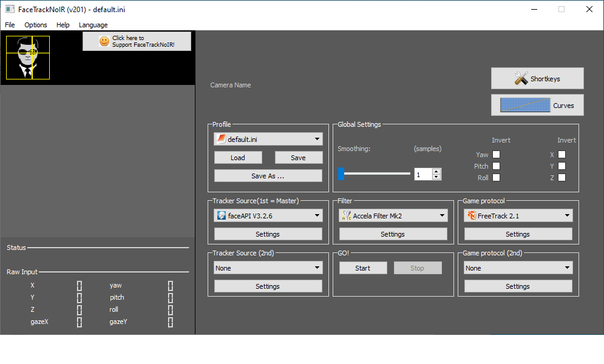Click the Raw Input gazeX label

tap(39, 322)
